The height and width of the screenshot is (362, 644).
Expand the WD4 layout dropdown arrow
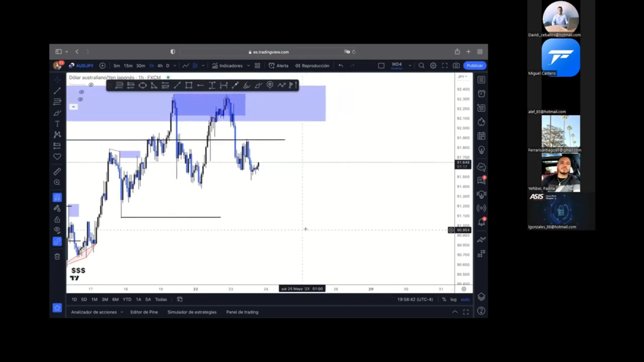pos(410,66)
